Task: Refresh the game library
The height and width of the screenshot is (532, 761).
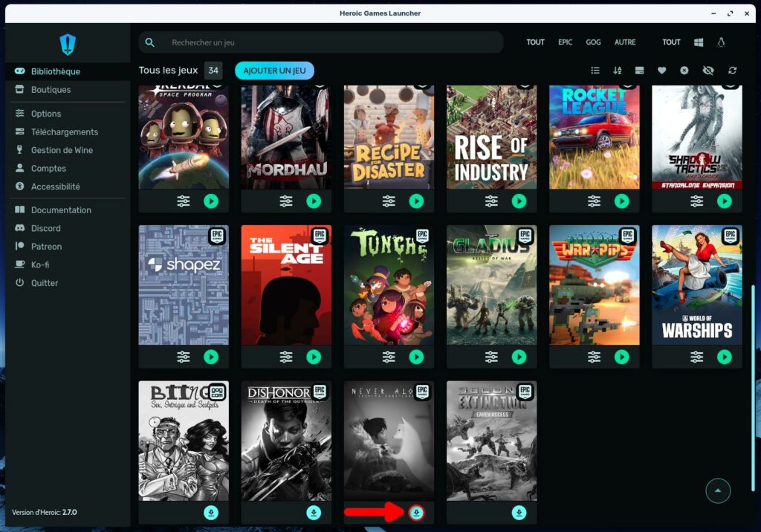Action: [733, 71]
